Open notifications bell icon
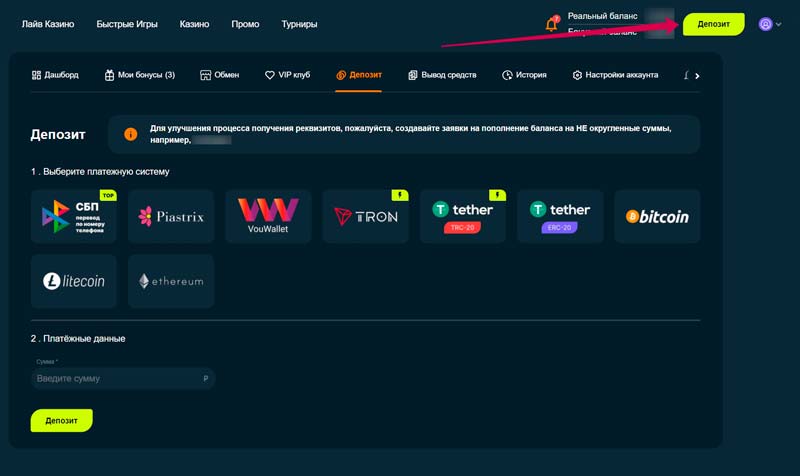This screenshot has width=800, height=476. pyautogui.click(x=551, y=24)
